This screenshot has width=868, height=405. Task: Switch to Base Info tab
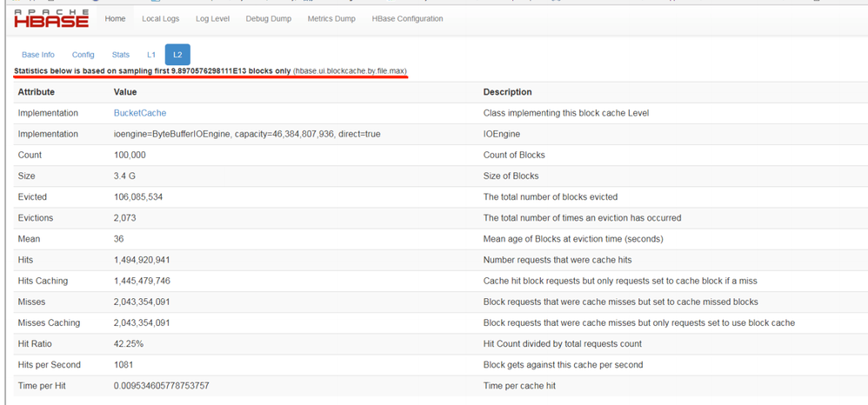(38, 55)
